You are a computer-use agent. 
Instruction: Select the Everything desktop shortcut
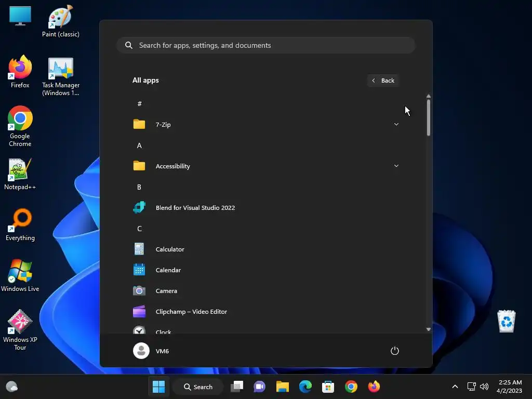click(x=20, y=224)
